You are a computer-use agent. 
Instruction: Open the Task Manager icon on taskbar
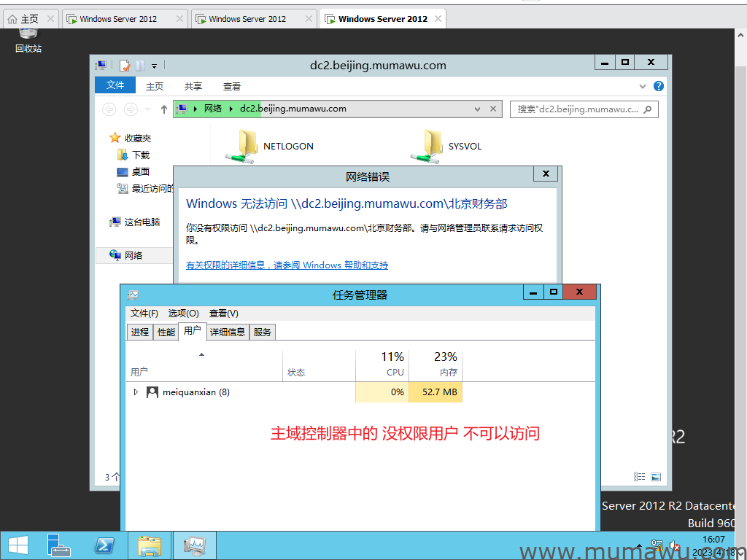coord(194,545)
